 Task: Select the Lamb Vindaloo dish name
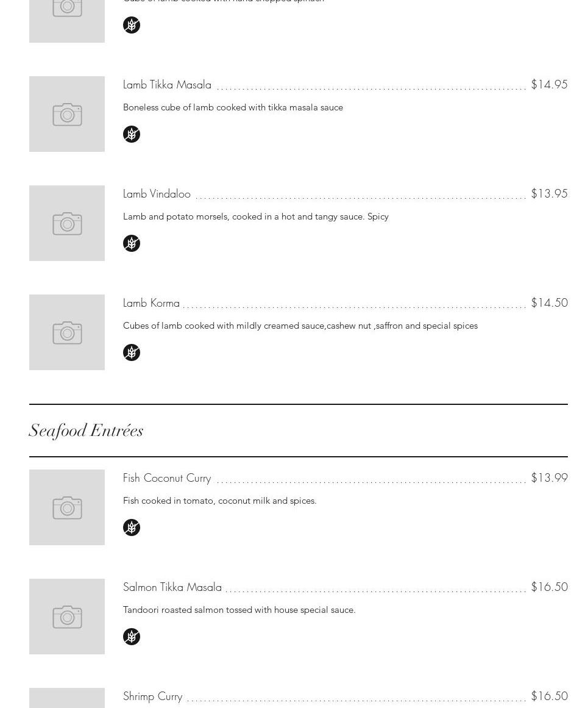pyautogui.click(x=157, y=194)
